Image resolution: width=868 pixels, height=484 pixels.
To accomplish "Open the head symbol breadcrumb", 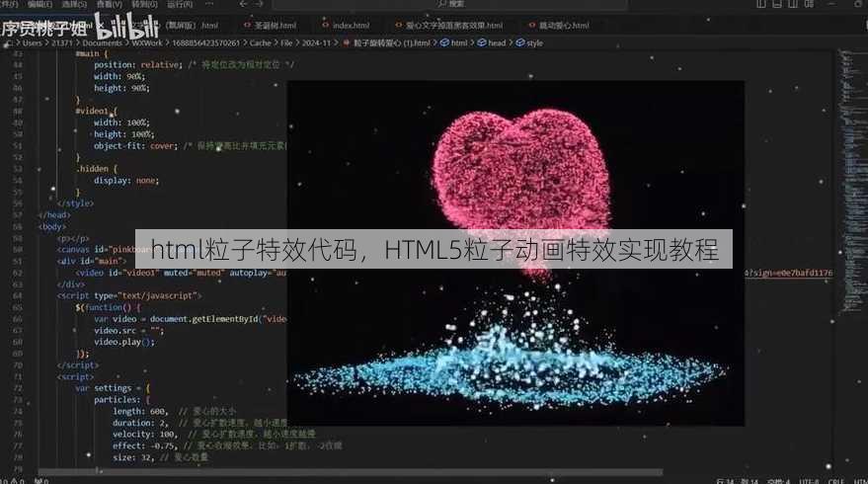I will coord(492,42).
